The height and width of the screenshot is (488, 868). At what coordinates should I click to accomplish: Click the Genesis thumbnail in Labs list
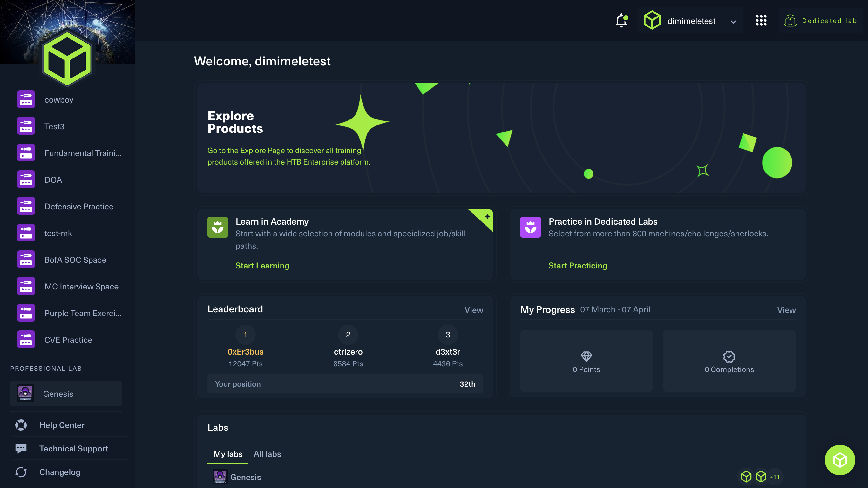220,477
